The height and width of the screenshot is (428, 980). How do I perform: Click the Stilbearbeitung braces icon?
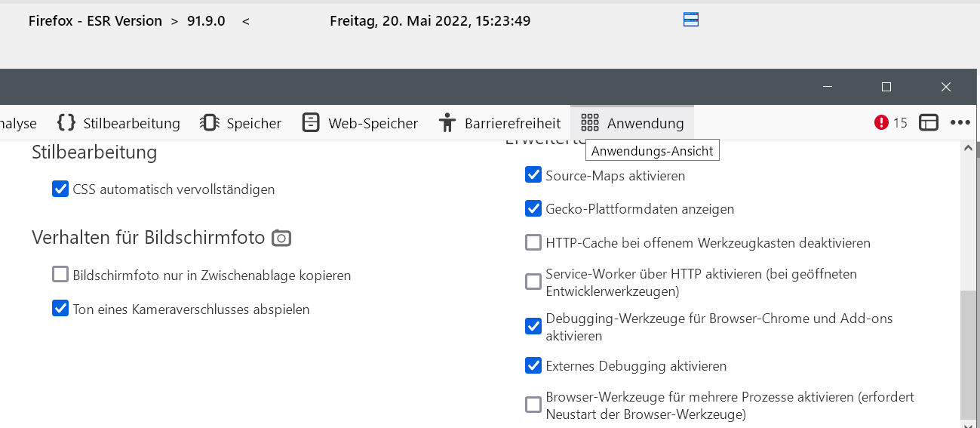tap(66, 123)
